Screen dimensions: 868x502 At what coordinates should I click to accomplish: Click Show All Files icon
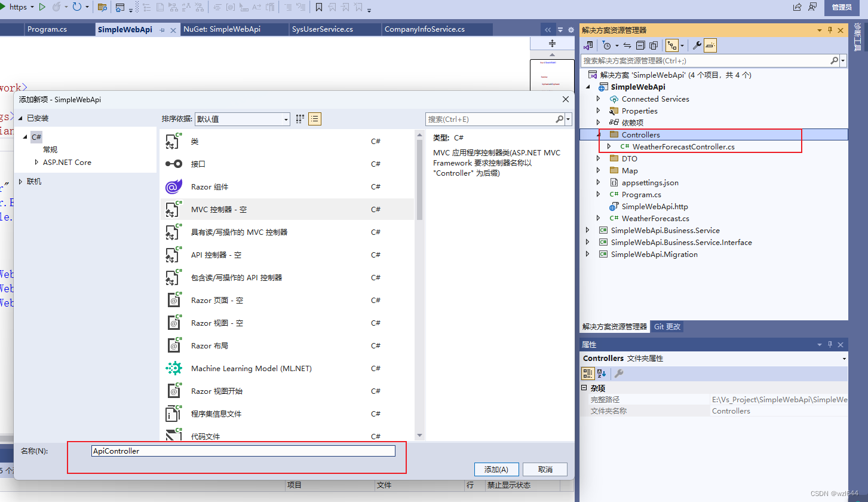[654, 45]
